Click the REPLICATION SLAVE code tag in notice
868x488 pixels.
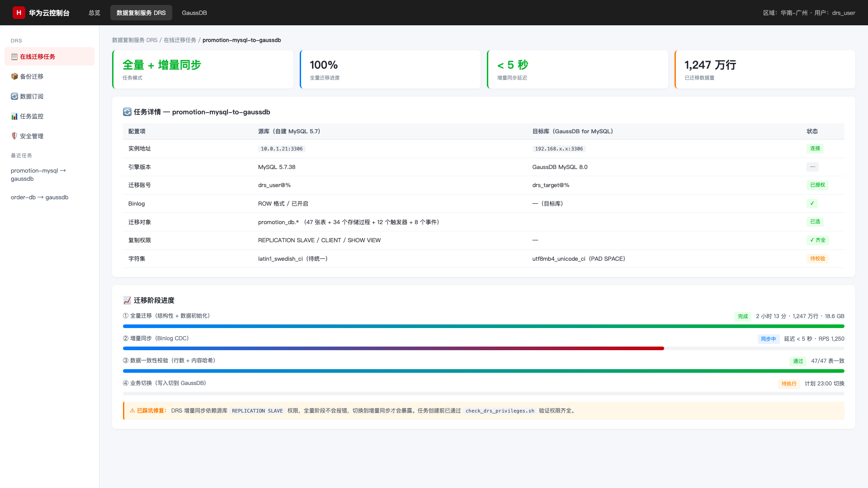257,411
